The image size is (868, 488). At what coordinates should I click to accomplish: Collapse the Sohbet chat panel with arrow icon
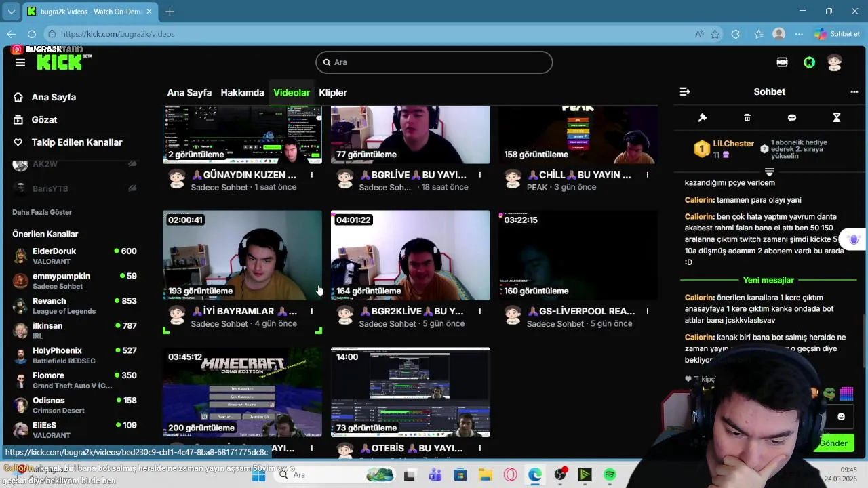pyautogui.click(x=685, y=91)
